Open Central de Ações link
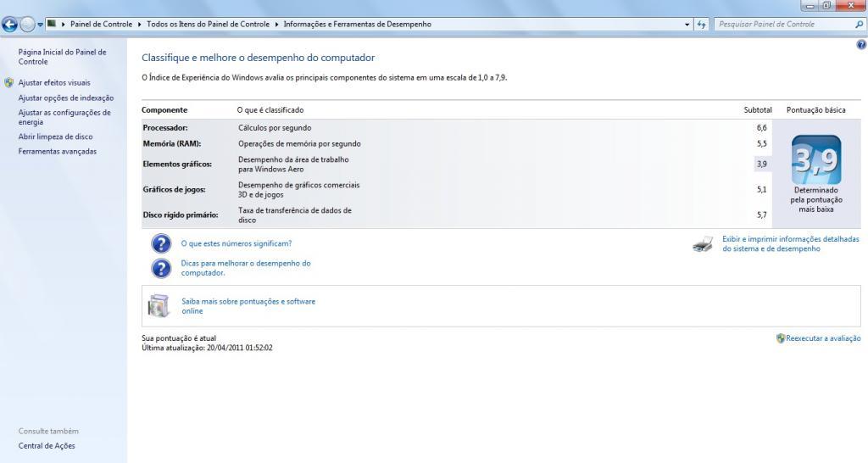868x463 pixels. point(47,446)
